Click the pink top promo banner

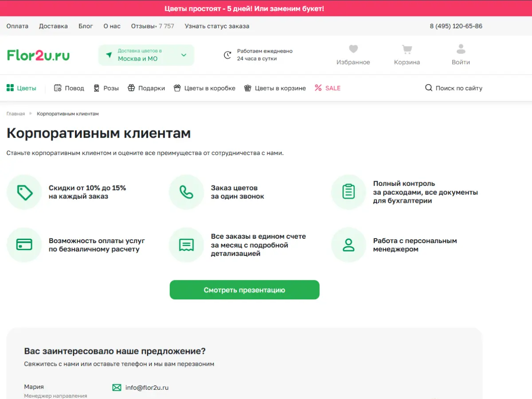click(266, 8)
